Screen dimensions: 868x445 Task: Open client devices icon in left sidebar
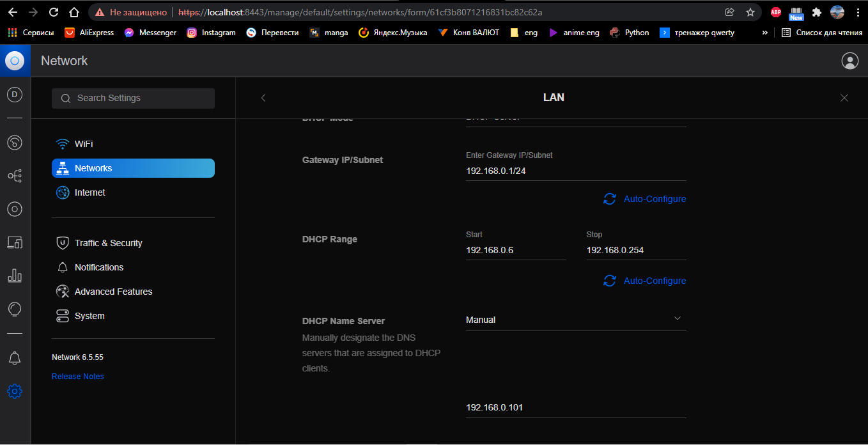click(15, 242)
